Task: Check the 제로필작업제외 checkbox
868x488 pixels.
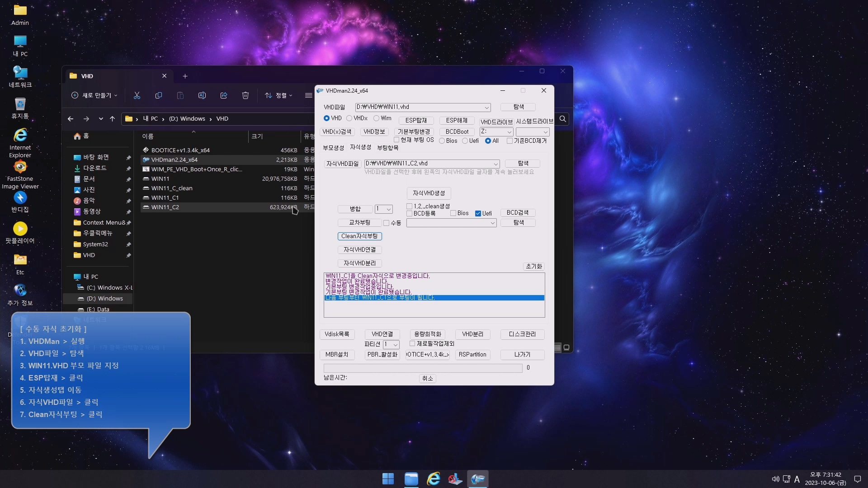Action: (x=412, y=344)
